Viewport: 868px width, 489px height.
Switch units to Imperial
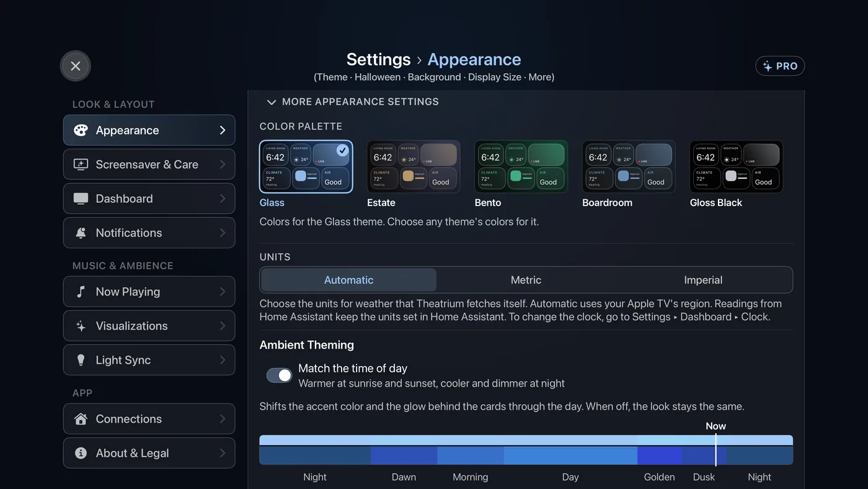point(703,280)
